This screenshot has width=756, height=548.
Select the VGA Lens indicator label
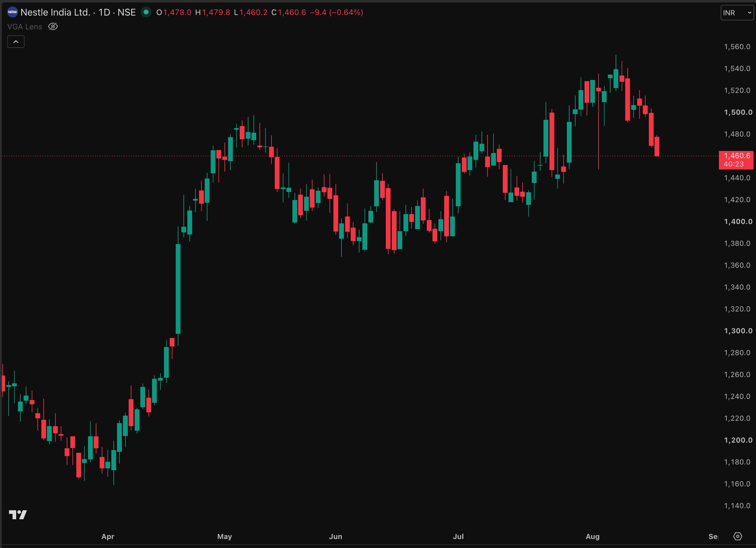(24, 26)
